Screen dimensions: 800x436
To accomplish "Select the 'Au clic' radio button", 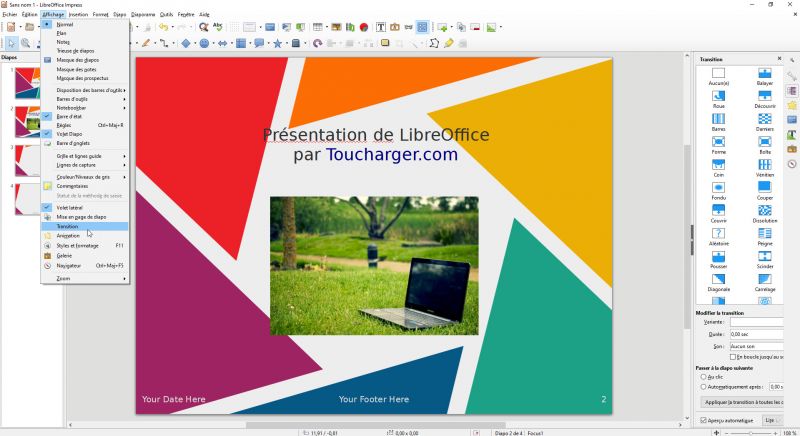I will tap(703, 377).
